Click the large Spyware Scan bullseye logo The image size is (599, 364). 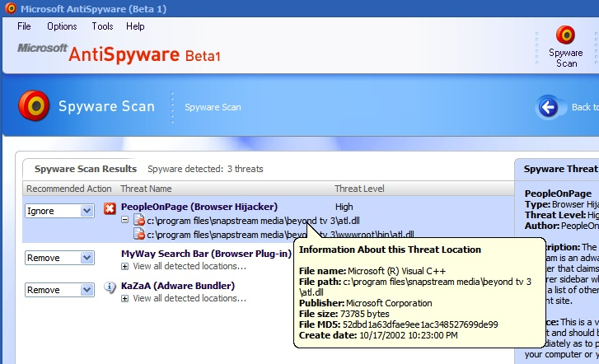pyautogui.click(x=34, y=105)
